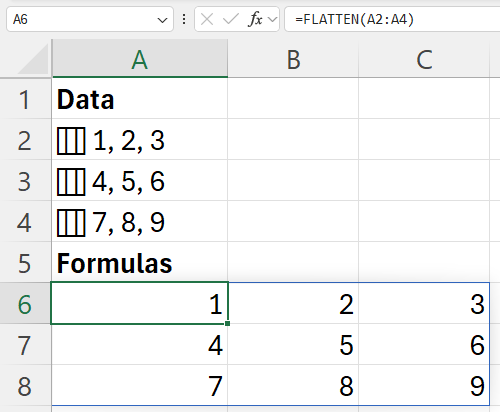This screenshot has width=500, height=412.
Task: Click cell A8 containing value 7
Action: click(140, 385)
